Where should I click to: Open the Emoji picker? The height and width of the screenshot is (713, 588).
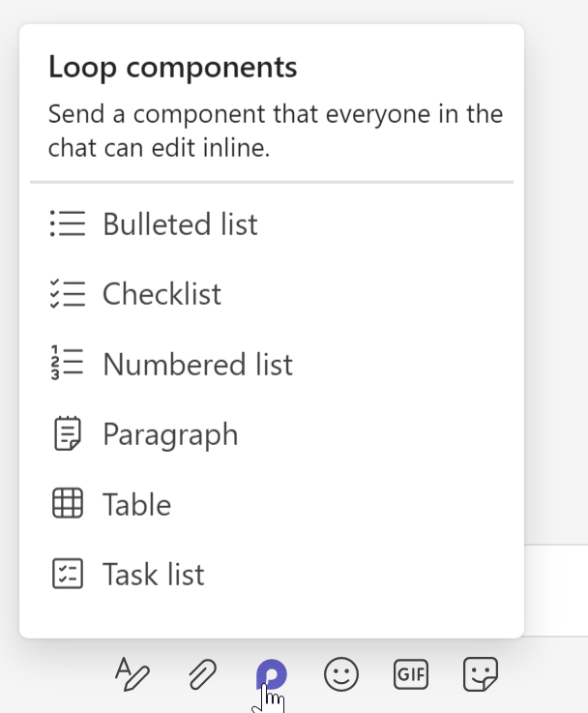pyautogui.click(x=341, y=673)
